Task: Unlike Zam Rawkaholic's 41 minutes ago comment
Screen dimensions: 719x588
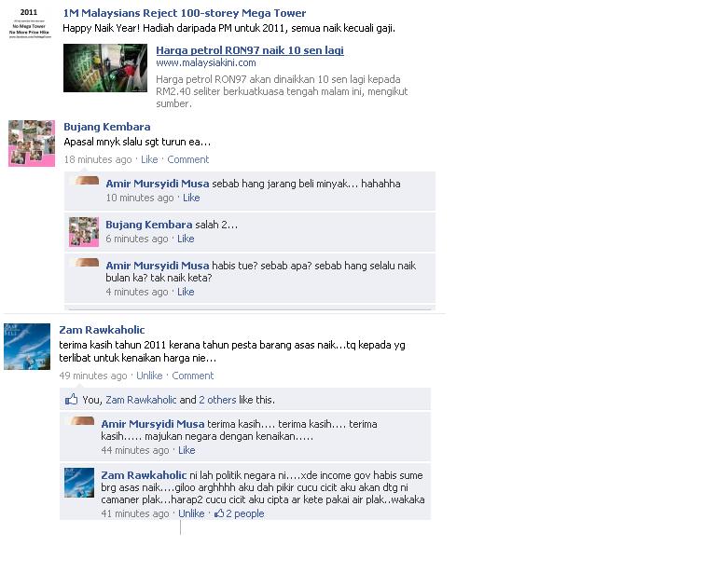Action: 191,513
